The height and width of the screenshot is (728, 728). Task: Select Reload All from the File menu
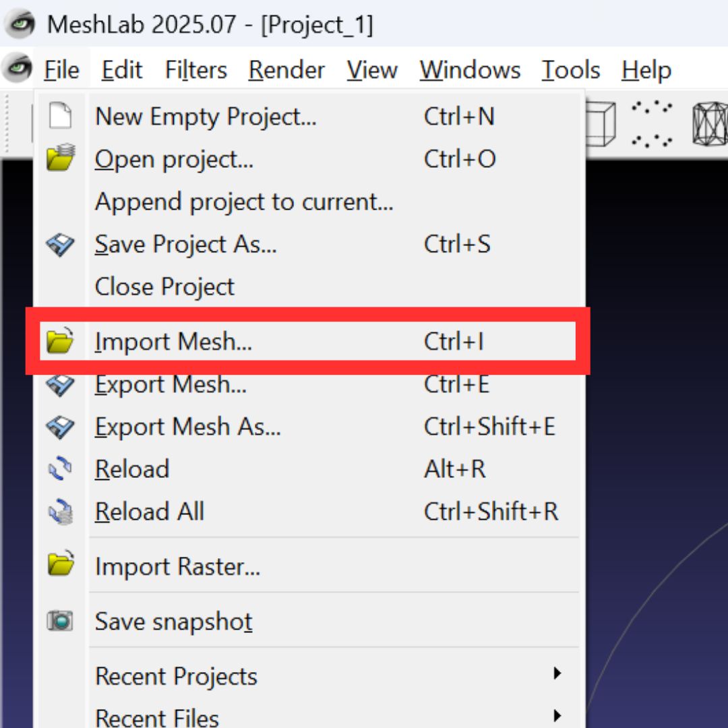150,511
